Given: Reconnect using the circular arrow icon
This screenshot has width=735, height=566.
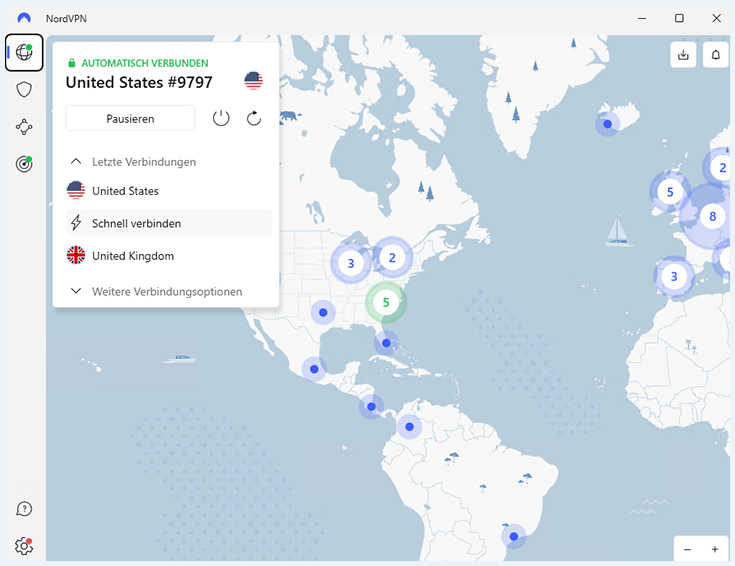Looking at the screenshot, I should pos(254,118).
